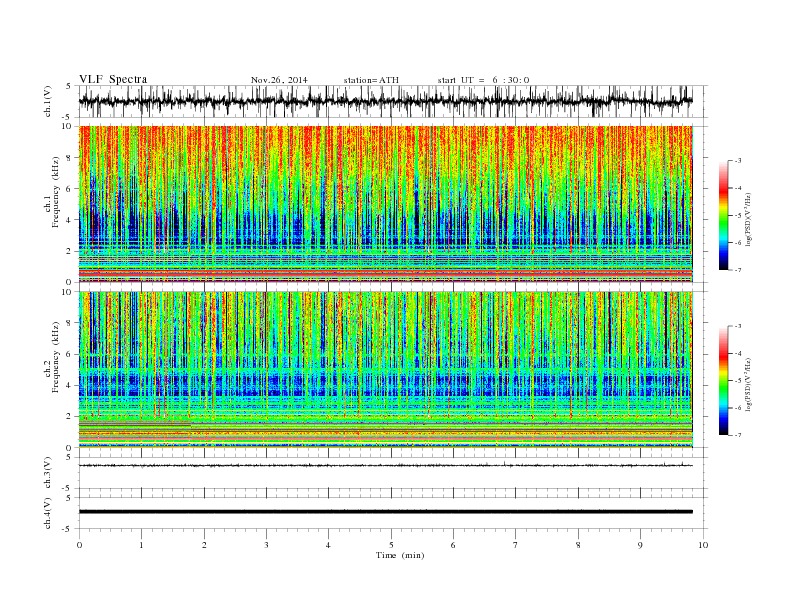792x612 pixels.
Task: Click the "2" tick on the time axis
Action: (204, 545)
